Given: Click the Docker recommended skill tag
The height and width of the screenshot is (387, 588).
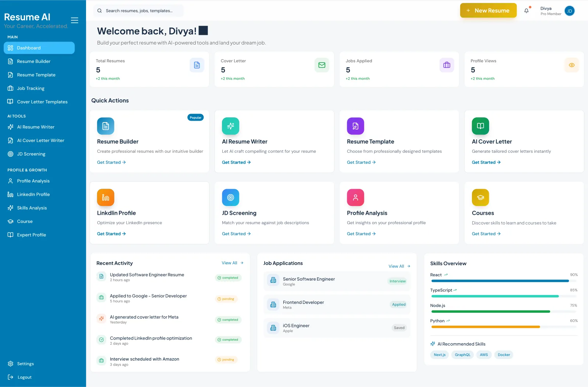Looking at the screenshot, I should pos(504,355).
